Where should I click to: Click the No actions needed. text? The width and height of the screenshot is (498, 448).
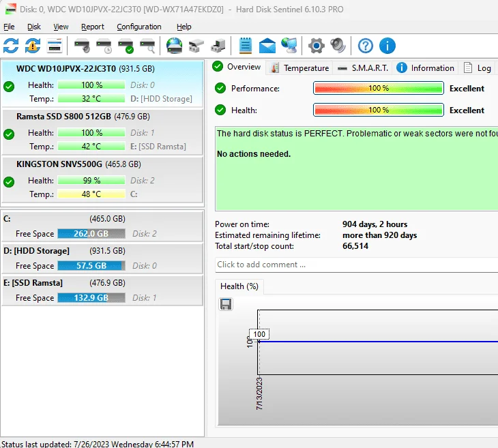[254, 154]
